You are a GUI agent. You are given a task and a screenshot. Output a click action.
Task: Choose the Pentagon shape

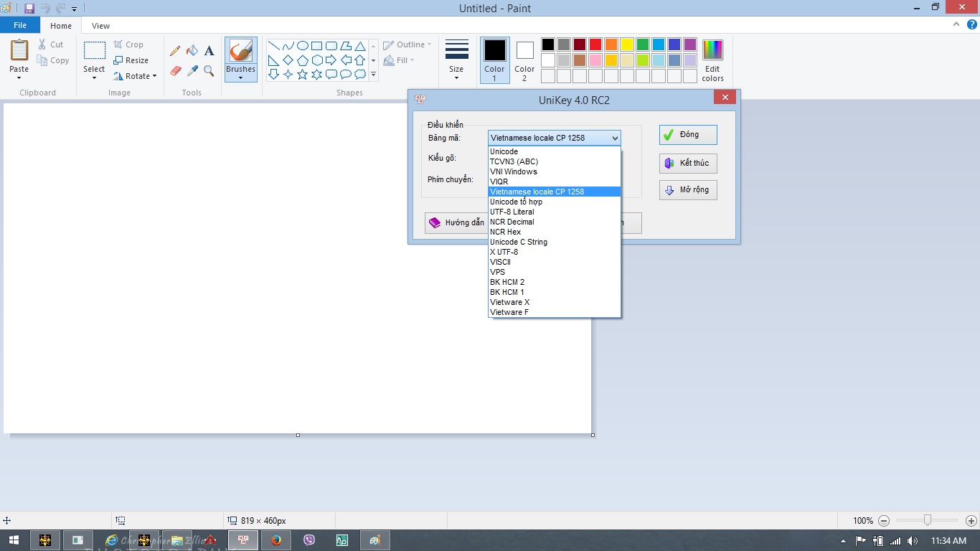click(x=302, y=60)
